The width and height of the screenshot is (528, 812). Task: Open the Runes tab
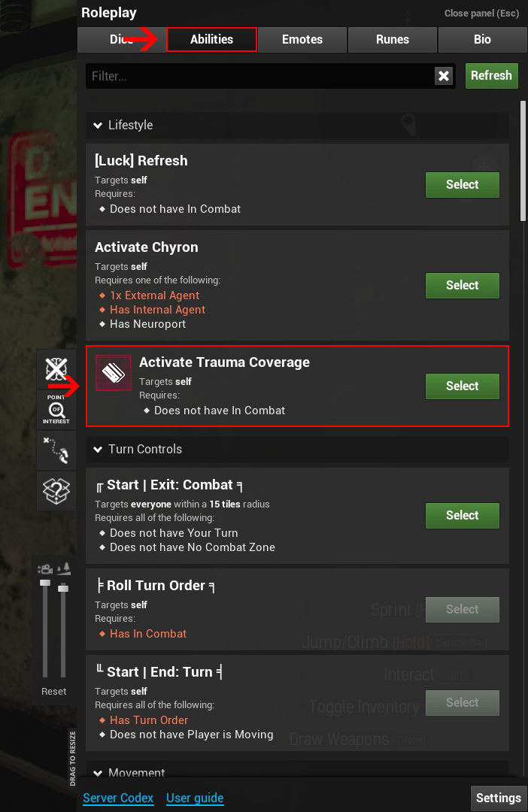[x=393, y=40]
